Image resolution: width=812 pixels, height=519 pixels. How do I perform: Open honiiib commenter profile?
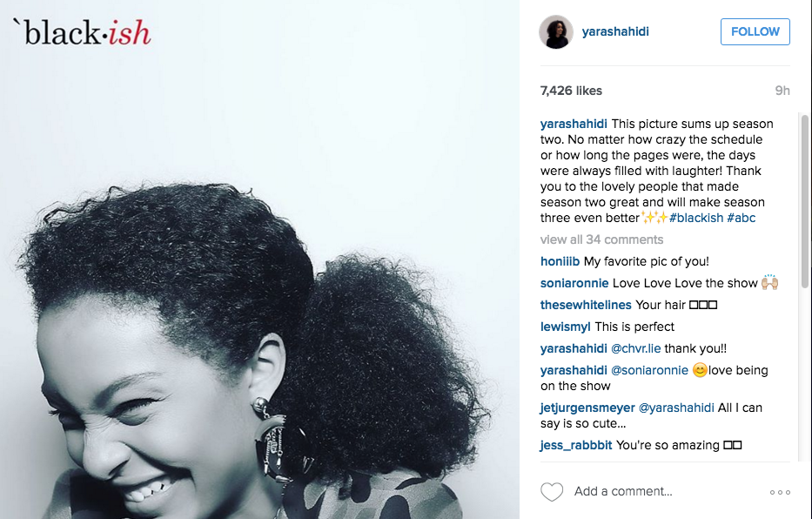click(560, 261)
